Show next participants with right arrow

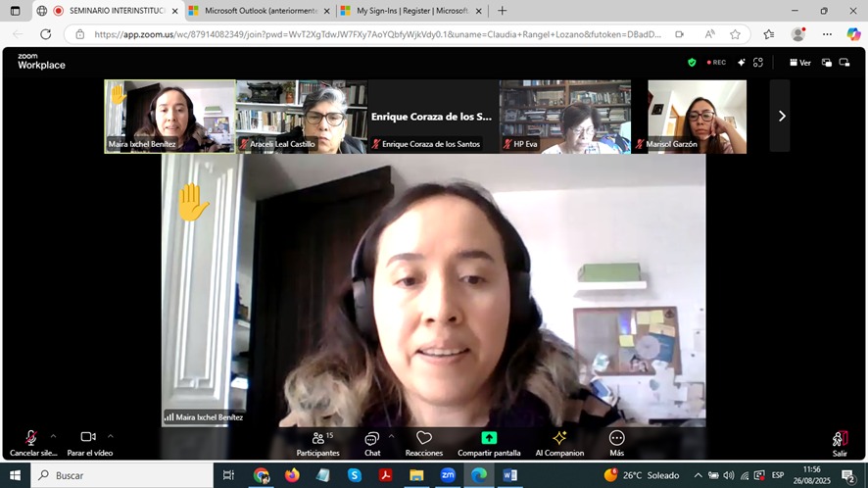click(781, 116)
